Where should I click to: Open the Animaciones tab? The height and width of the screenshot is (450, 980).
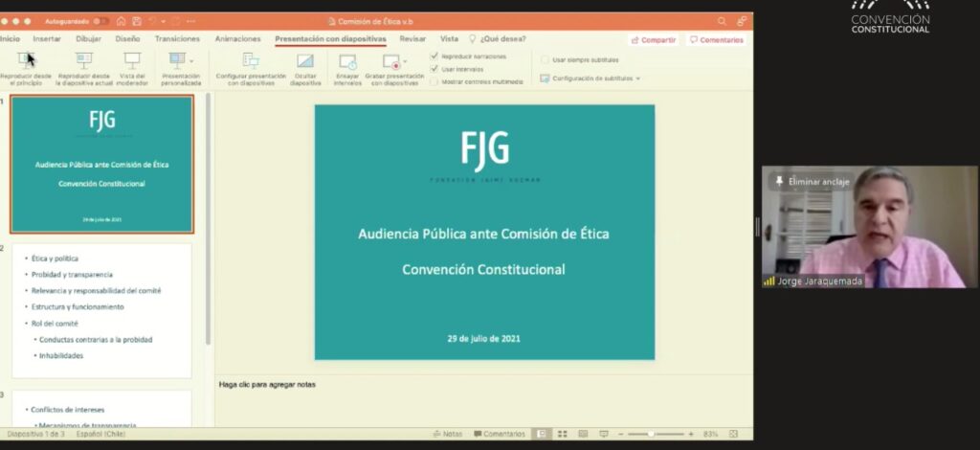[x=237, y=38]
